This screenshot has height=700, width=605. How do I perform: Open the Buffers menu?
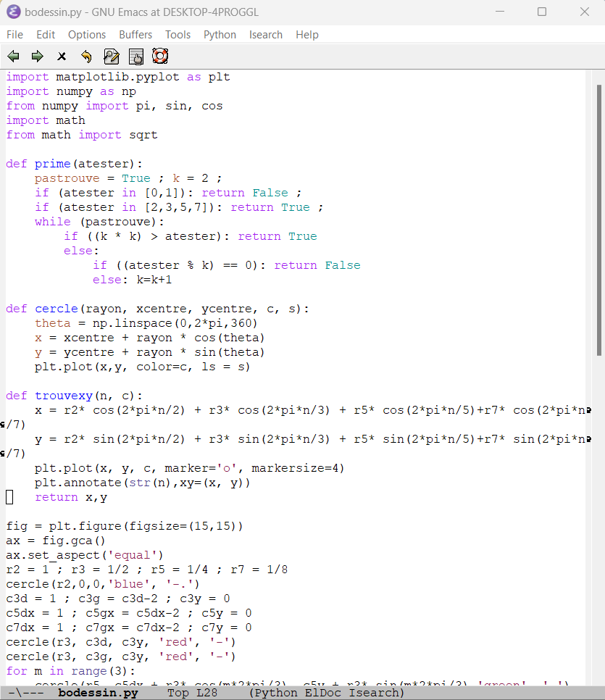(x=135, y=35)
